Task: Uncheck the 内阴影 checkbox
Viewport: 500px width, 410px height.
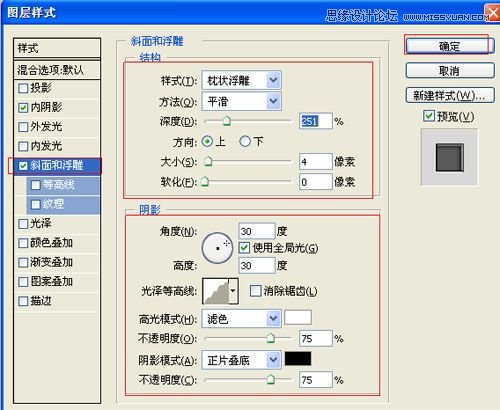Action: [x=23, y=108]
